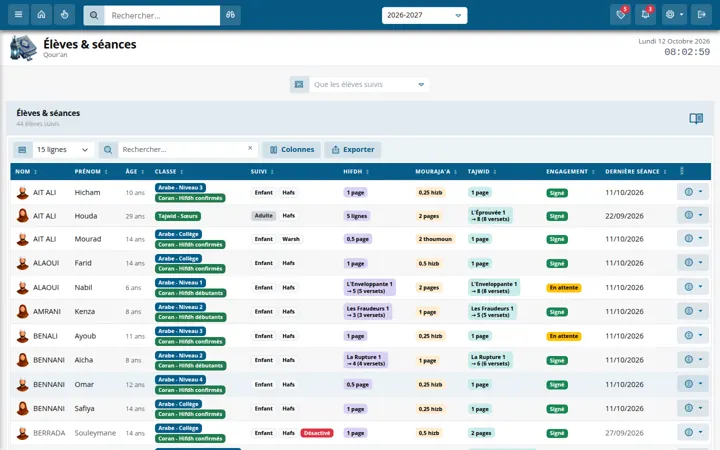Open the book icon in panel header
The height and width of the screenshot is (450, 720).
point(696,118)
